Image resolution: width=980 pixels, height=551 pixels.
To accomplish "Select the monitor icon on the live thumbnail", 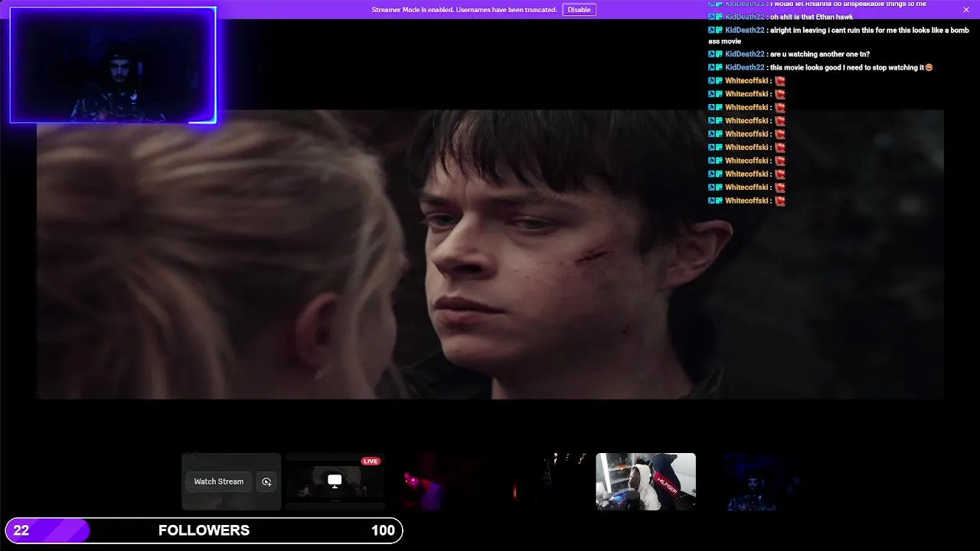I will 335,481.
